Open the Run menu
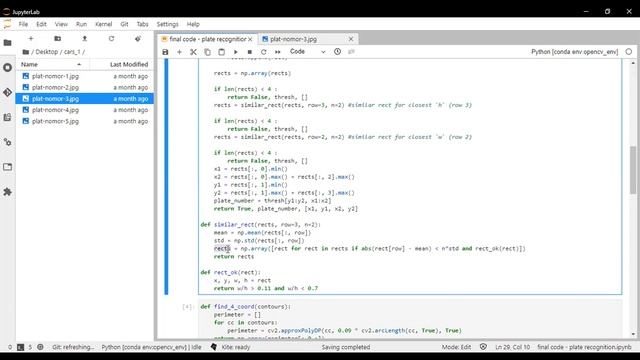This screenshot has width=640, height=360. (x=81, y=24)
